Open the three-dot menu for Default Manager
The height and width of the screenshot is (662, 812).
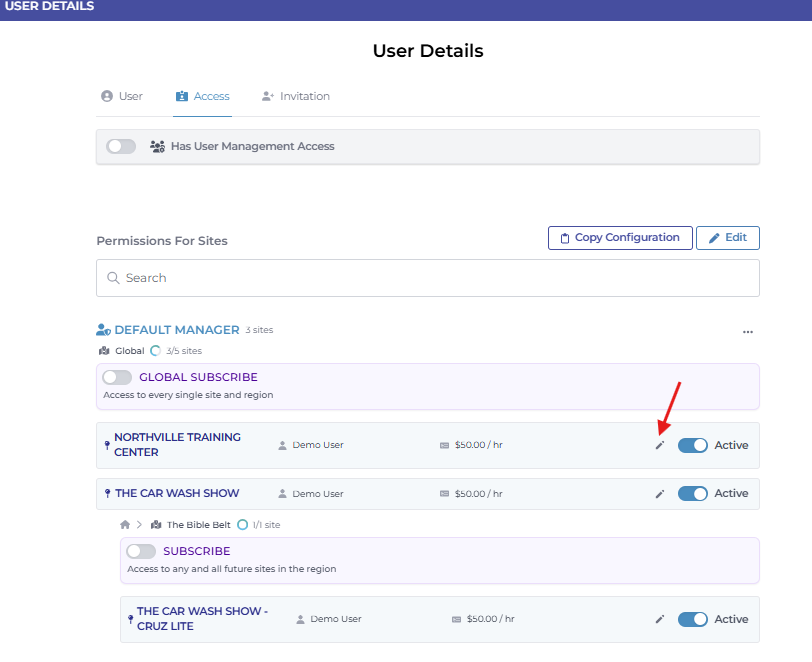coord(747,332)
